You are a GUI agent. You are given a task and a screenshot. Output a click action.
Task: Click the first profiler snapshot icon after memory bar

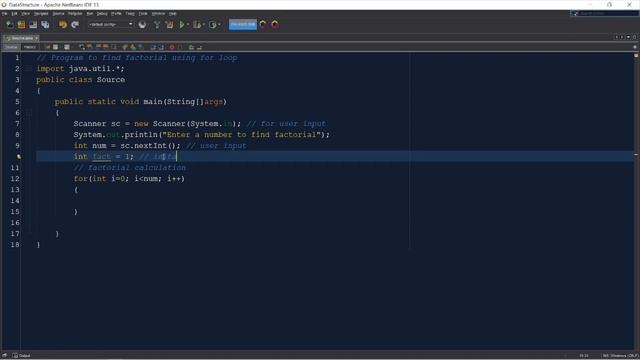(x=263, y=24)
